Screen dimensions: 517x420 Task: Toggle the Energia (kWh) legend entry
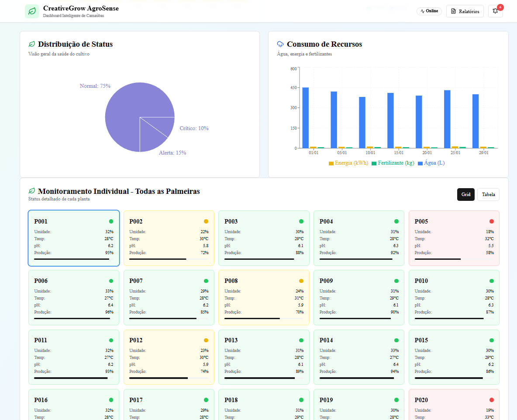click(348, 163)
